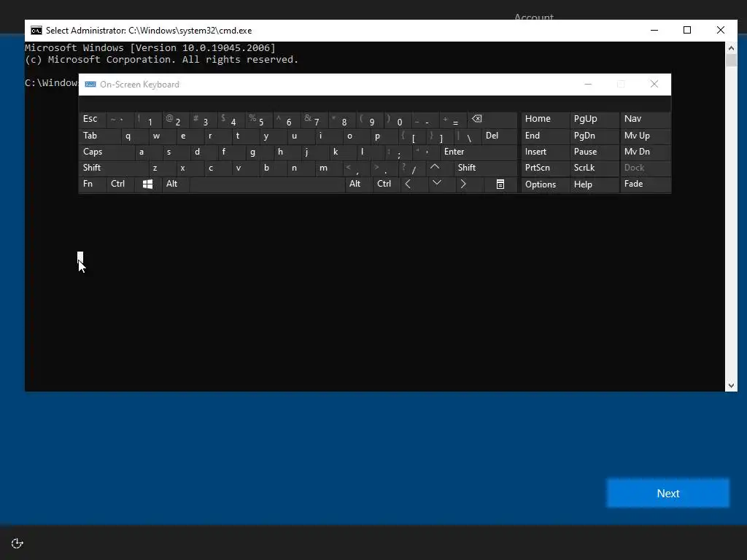Open the On-Screen Keyboard title bar icon
Image resolution: width=747 pixels, height=560 pixels.
(90, 85)
